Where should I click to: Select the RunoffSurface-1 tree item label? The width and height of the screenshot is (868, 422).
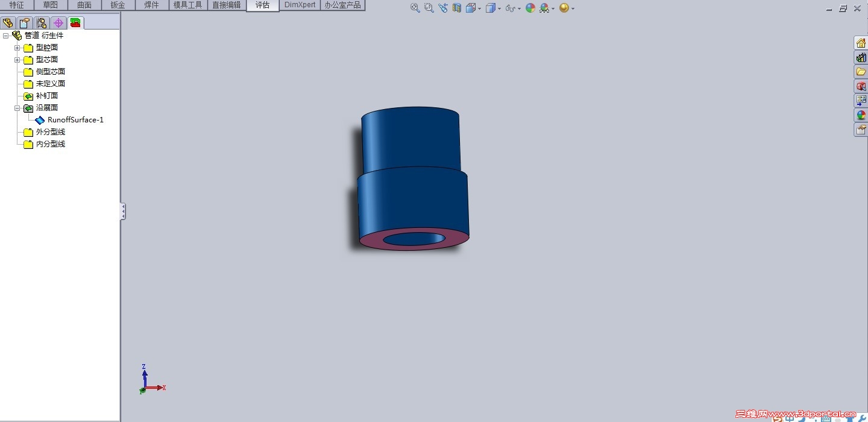pos(76,120)
